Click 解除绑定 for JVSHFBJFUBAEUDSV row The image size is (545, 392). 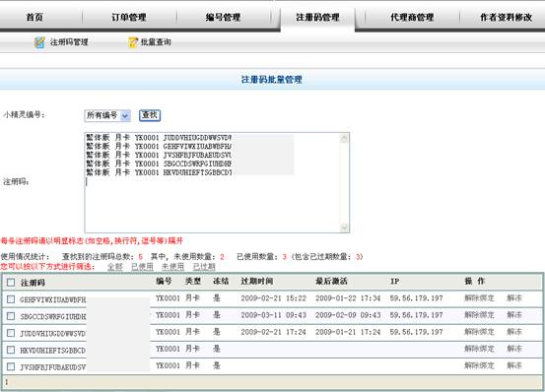point(479,365)
